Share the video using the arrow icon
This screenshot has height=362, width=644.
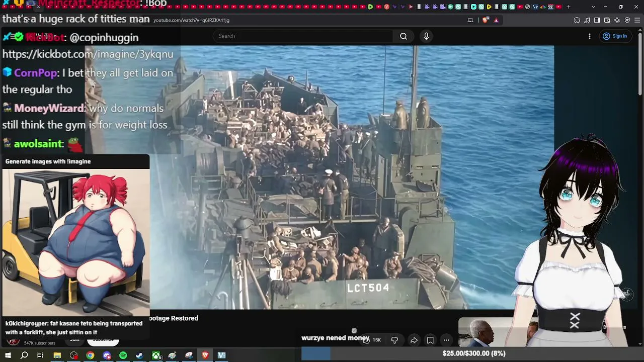(x=414, y=340)
